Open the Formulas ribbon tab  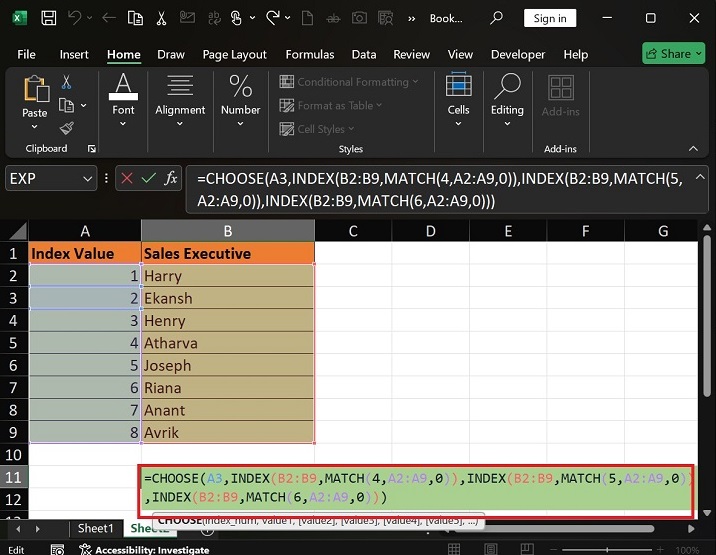pyautogui.click(x=310, y=54)
